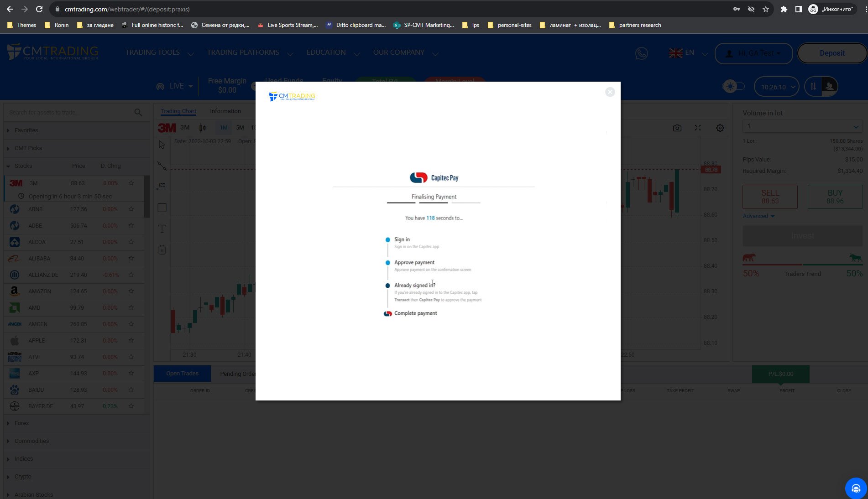The height and width of the screenshot is (499, 868).
Task: Select the price level measure tool
Action: (x=162, y=186)
